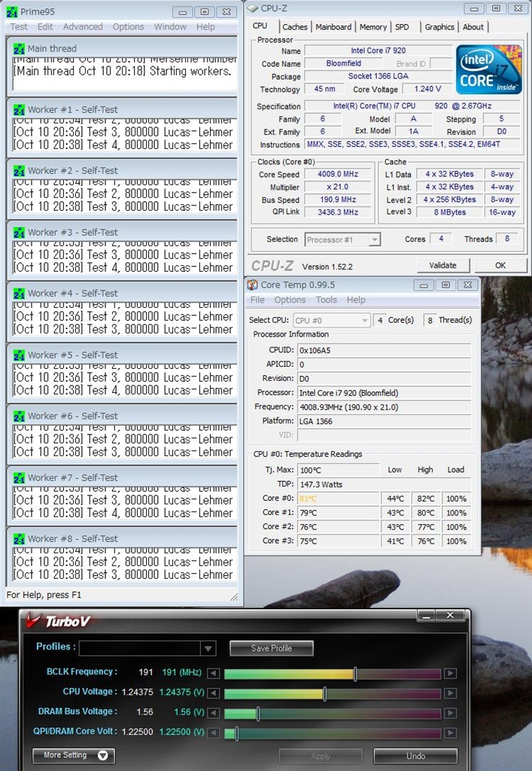This screenshot has height=771, width=532.
Task: Increase QPI/DRAM Core Volt with right arrow
Action: tap(451, 733)
